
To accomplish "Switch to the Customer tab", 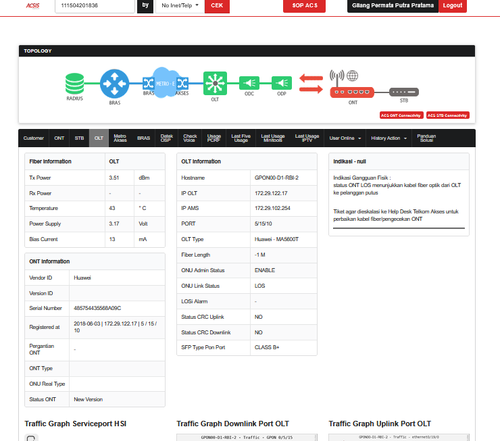I will point(34,138).
